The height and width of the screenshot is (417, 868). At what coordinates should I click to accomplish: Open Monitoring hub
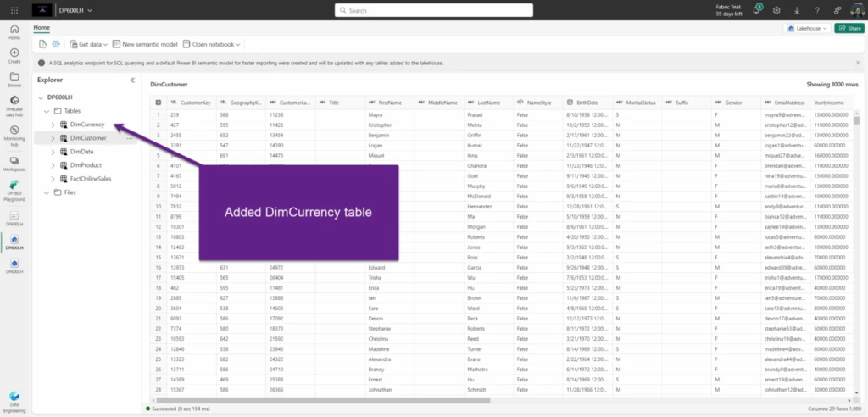click(x=14, y=136)
